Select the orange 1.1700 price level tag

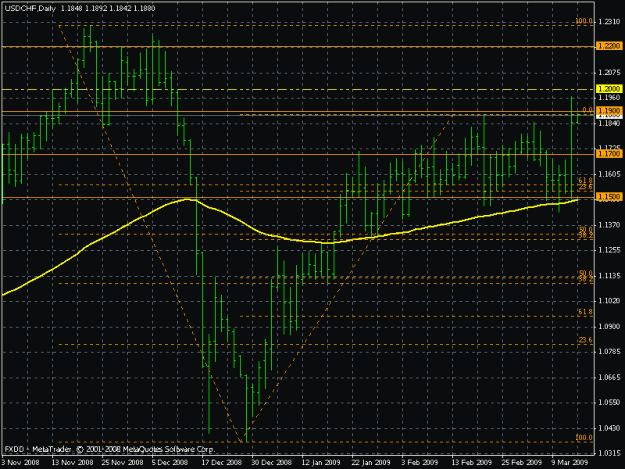point(609,153)
